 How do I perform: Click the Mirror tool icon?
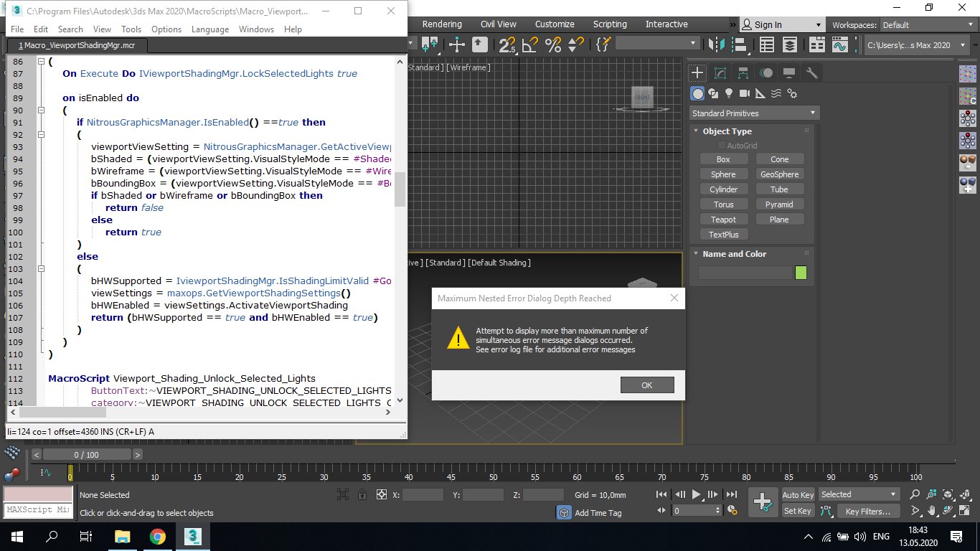point(716,45)
